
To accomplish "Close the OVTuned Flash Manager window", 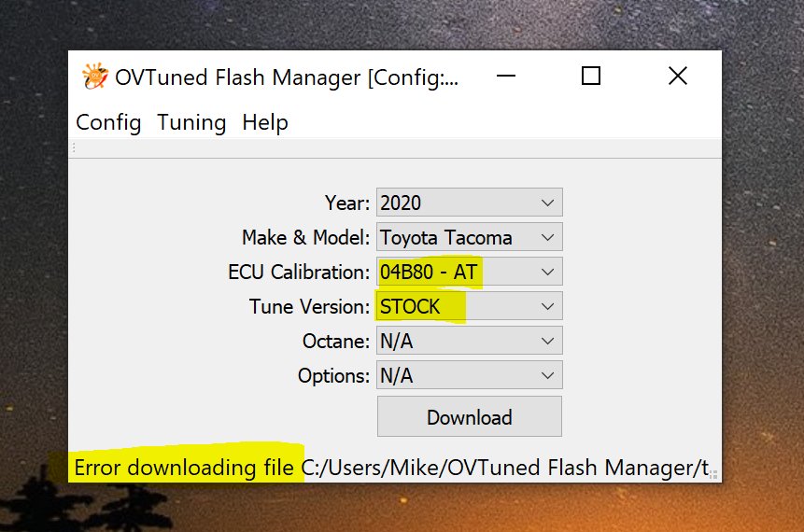I will [678, 77].
